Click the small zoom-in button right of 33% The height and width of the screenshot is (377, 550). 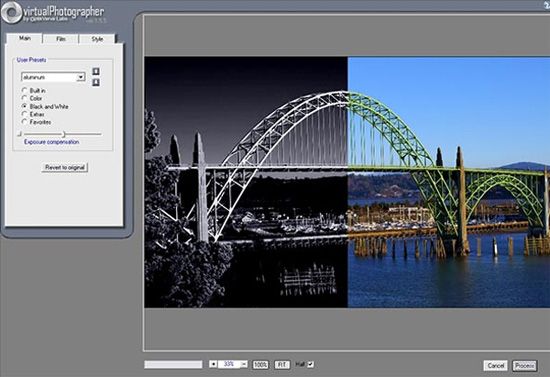[244, 364]
